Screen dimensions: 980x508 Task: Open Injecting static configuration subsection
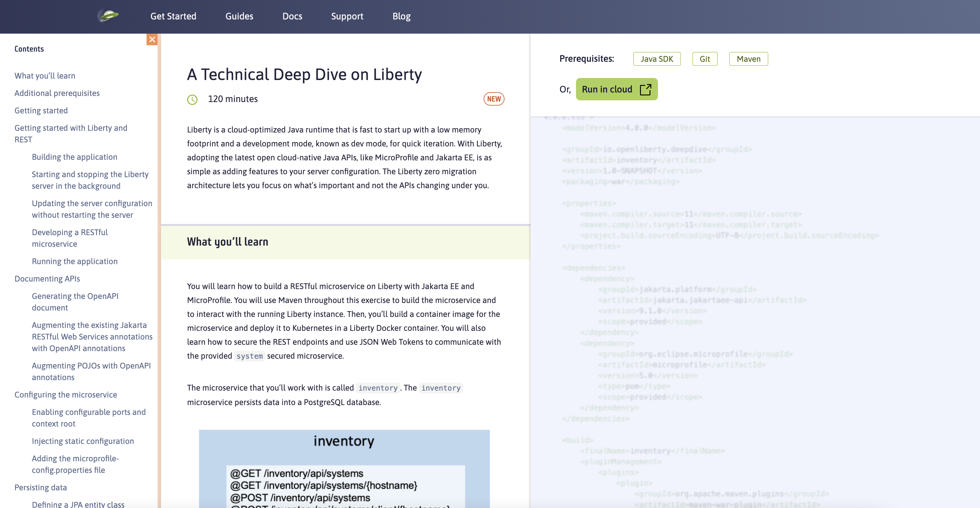(x=83, y=441)
